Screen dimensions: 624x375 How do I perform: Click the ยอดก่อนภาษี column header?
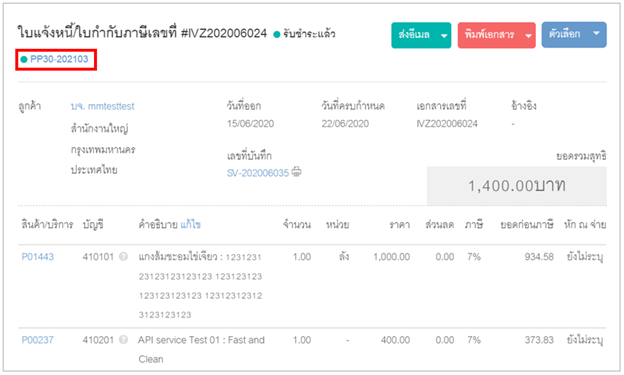pos(527,225)
